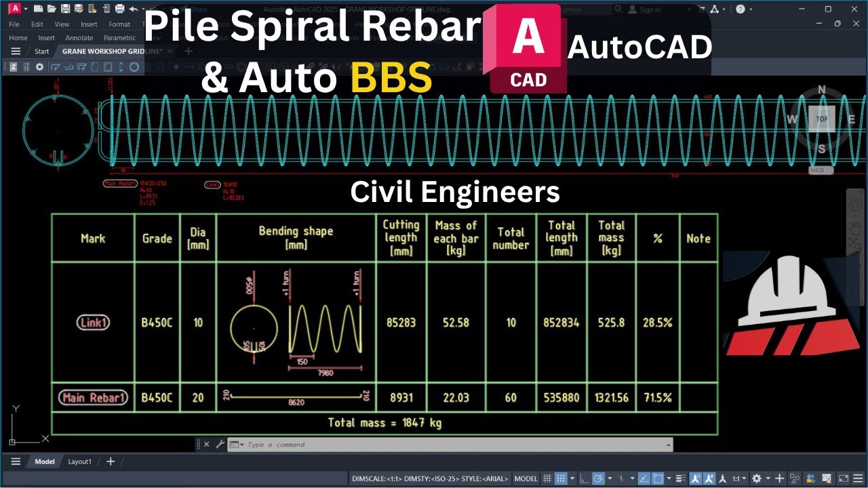Expand object snap settings dropdown
Screen dimensions: 868x488
pyautogui.click(x=669, y=479)
